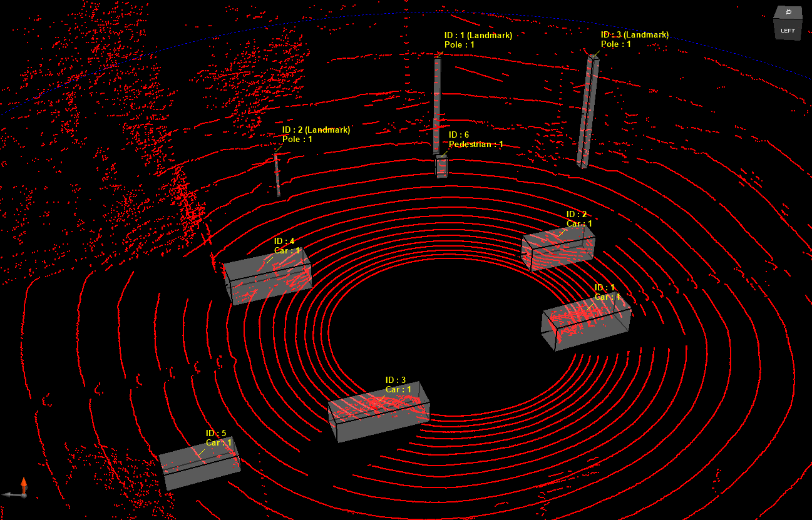Select the Landmark ID 3 pole bounding box

(x=587, y=113)
